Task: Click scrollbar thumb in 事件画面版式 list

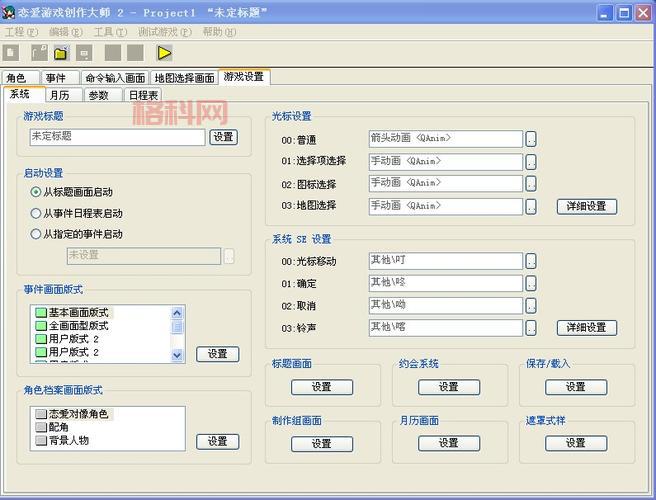Action: (x=177, y=327)
